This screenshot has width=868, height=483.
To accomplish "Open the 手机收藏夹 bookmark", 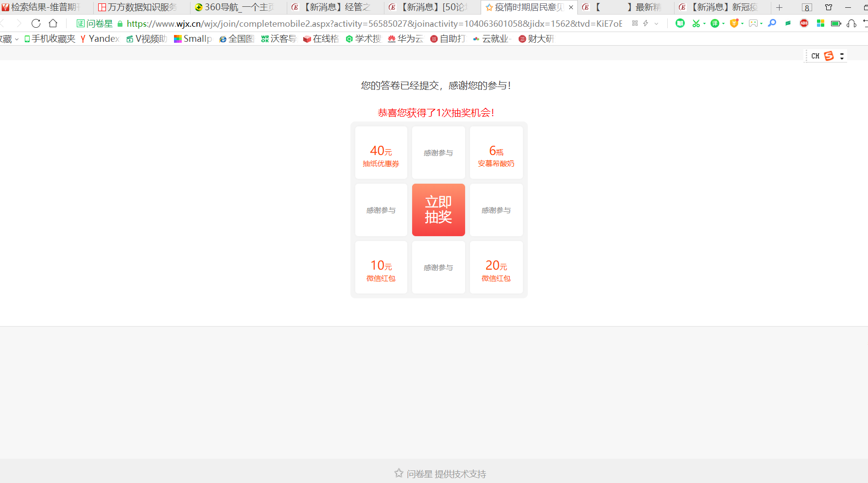I will [50, 39].
